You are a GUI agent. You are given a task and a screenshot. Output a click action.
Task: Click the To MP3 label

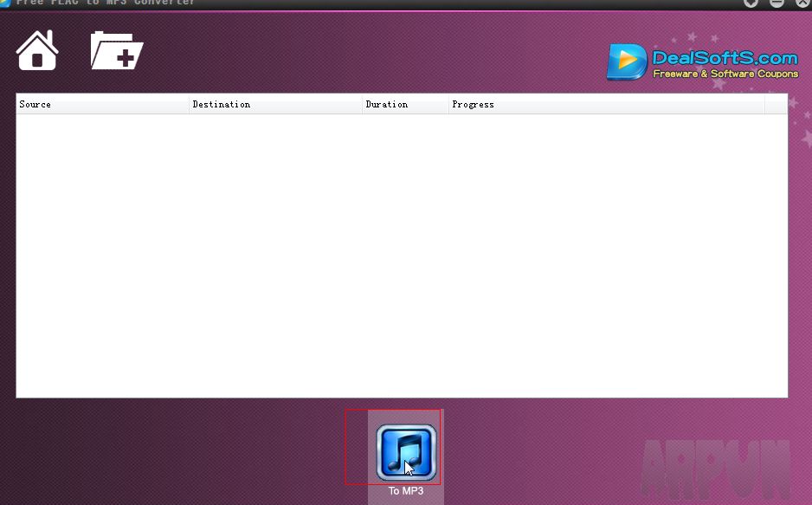tap(406, 490)
